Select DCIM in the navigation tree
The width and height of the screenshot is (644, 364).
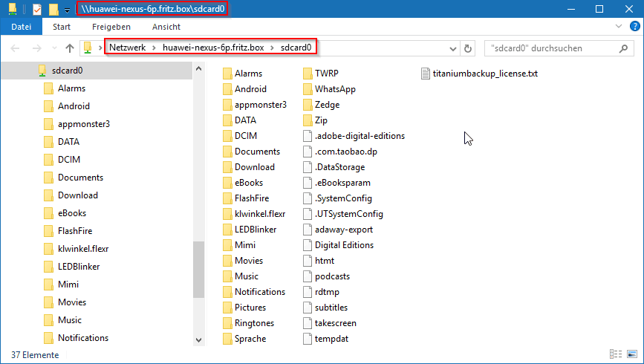[69, 160]
